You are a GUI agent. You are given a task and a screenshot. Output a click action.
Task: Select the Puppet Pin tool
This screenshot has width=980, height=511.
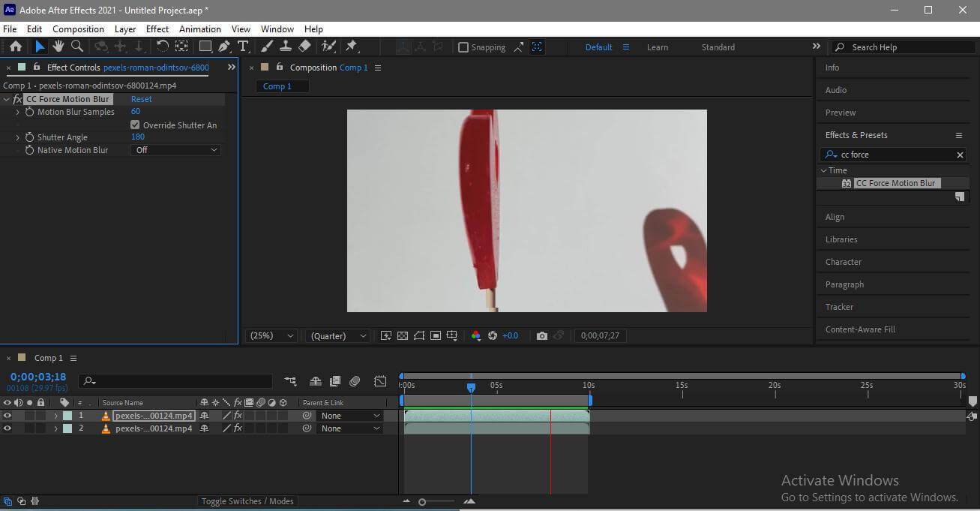pyautogui.click(x=351, y=47)
